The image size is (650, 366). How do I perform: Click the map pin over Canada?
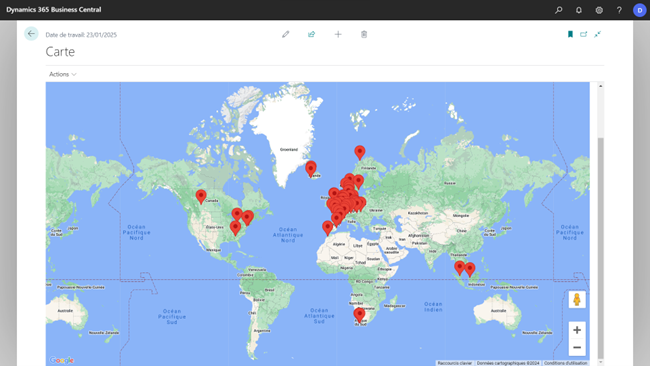201,196
